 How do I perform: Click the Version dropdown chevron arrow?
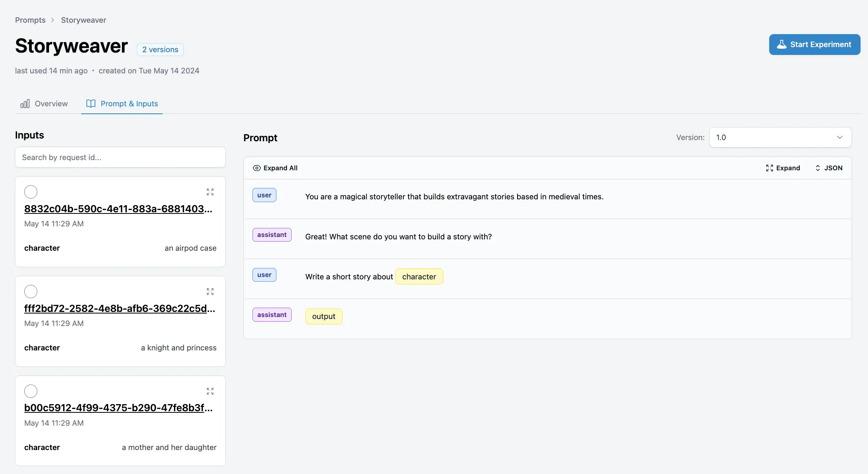pos(840,137)
